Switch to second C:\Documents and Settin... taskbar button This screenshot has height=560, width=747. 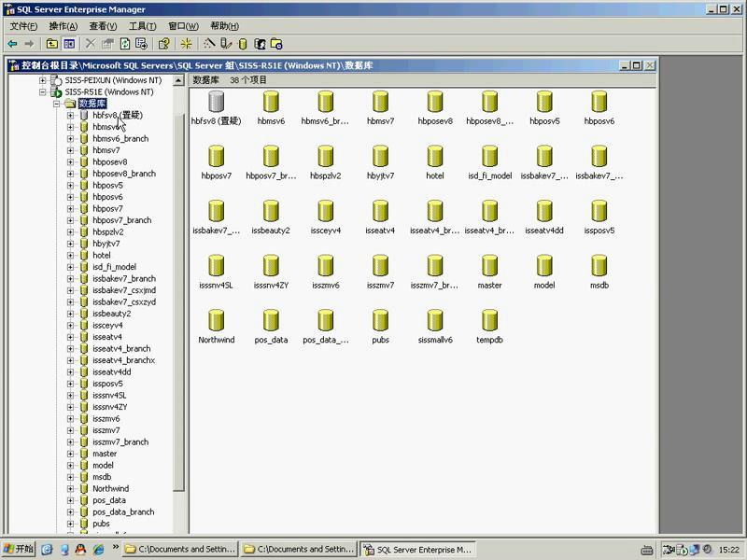pyautogui.click(x=299, y=549)
